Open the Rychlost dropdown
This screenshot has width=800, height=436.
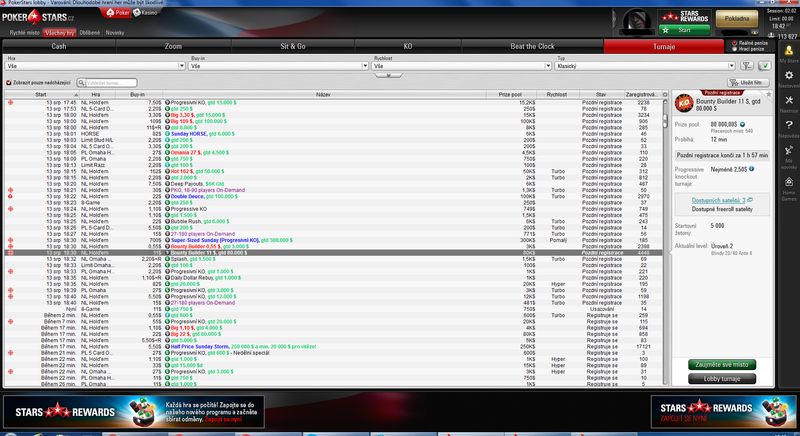(x=462, y=66)
